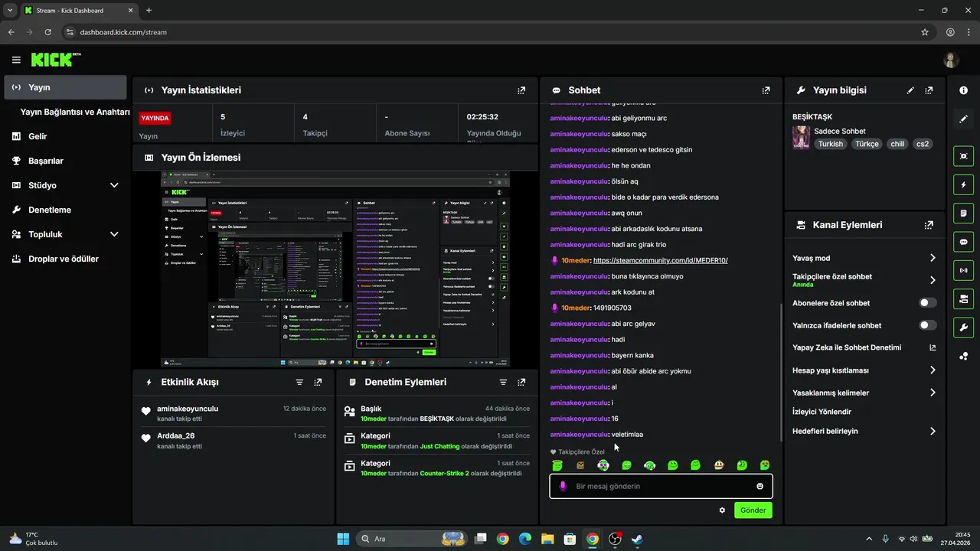Click aminakeoyunculu in Etkinlik Akışı
The image size is (980, 551).
click(x=188, y=409)
